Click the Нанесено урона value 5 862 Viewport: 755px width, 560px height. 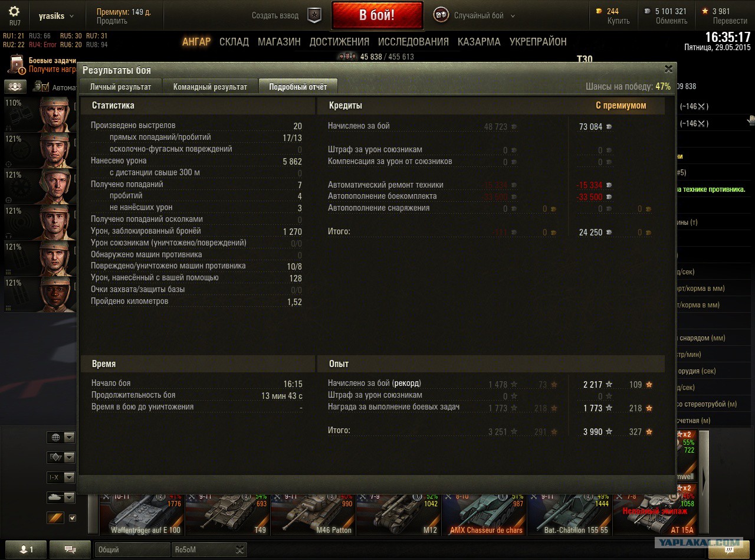click(x=293, y=161)
